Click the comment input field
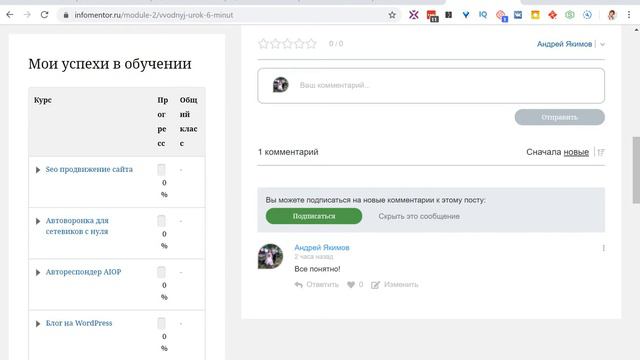This screenshot has height=360, width=640. point(431,86)
